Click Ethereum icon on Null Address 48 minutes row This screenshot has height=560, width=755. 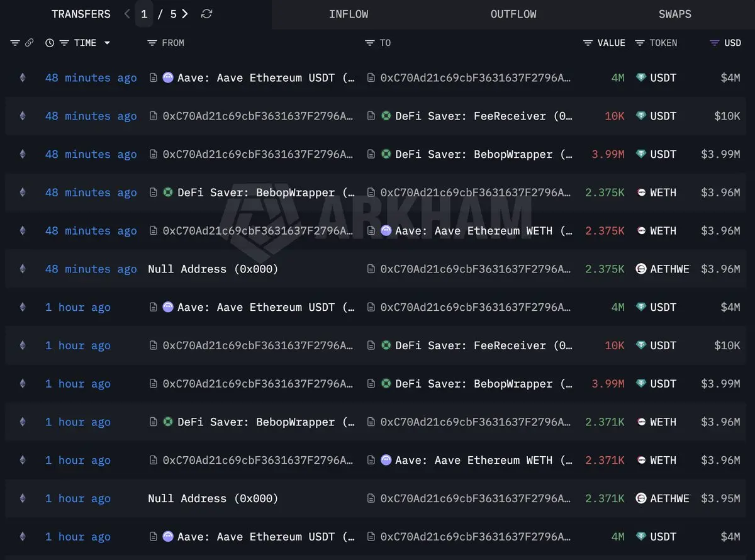coord(23,269)
